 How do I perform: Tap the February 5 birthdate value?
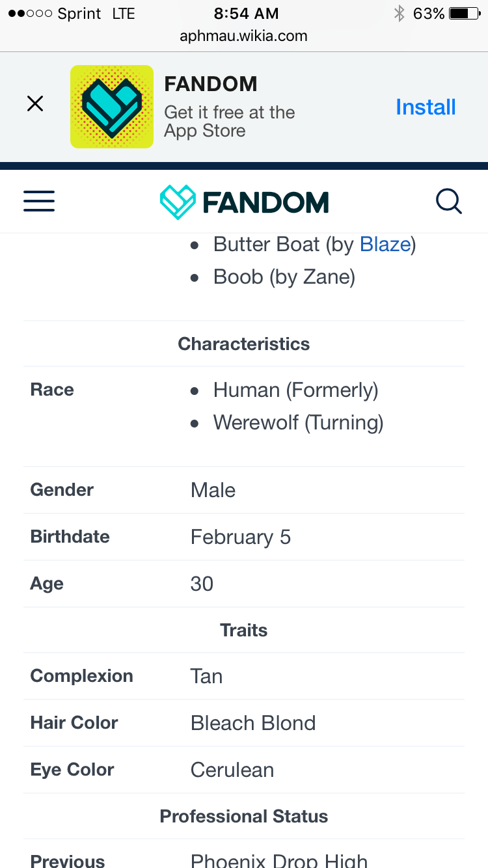tap(241, 537)
